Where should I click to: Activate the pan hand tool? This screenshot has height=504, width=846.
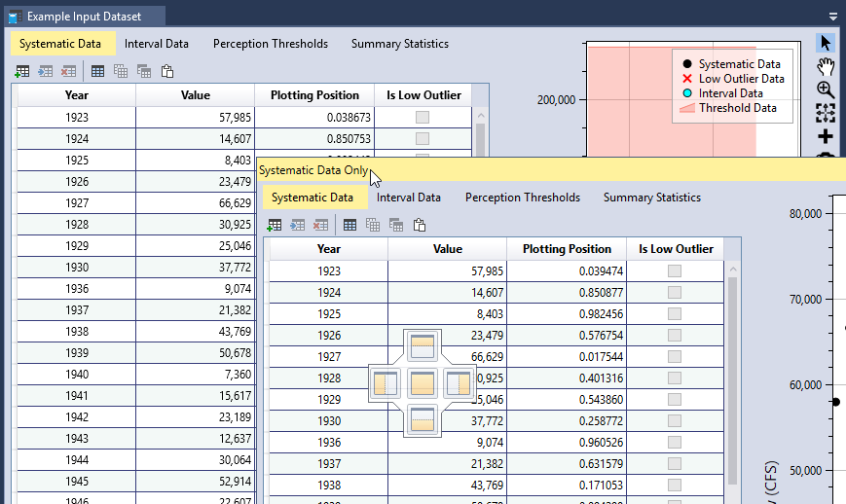(x=826, y=66)
